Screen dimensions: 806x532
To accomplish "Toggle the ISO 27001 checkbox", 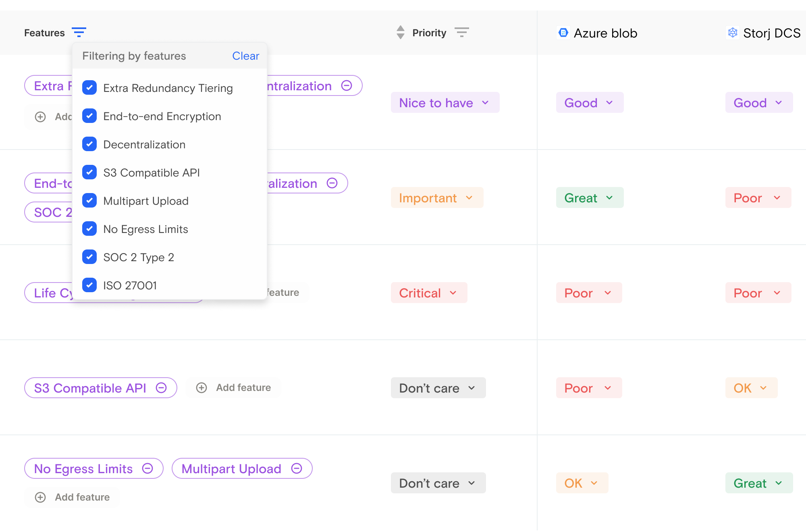I will pos(89,285).
